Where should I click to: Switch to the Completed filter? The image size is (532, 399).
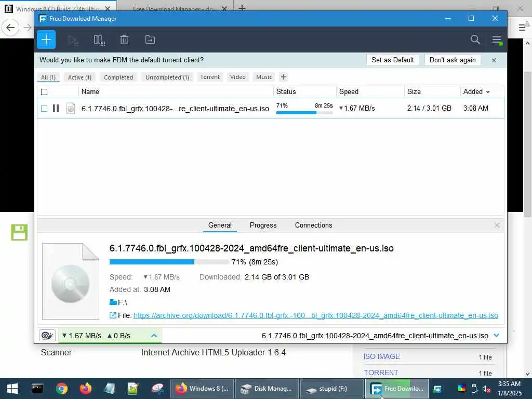tap(118, 77)
